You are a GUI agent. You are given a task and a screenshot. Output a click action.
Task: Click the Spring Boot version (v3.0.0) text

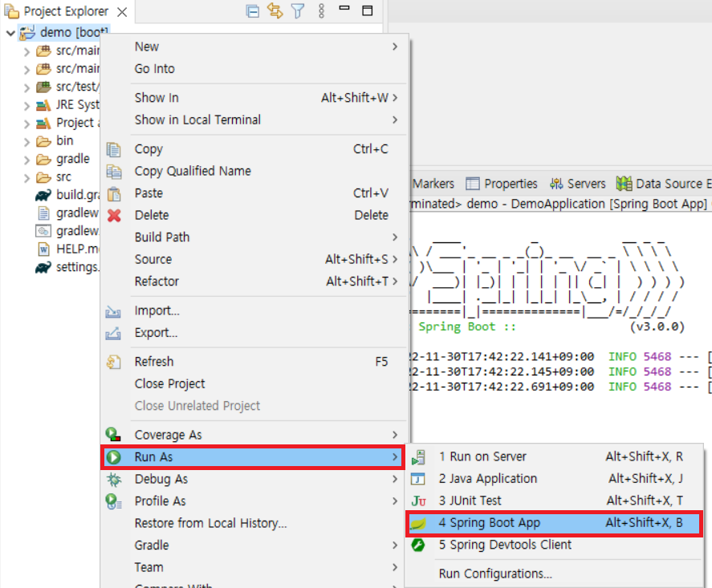[657, 326]
